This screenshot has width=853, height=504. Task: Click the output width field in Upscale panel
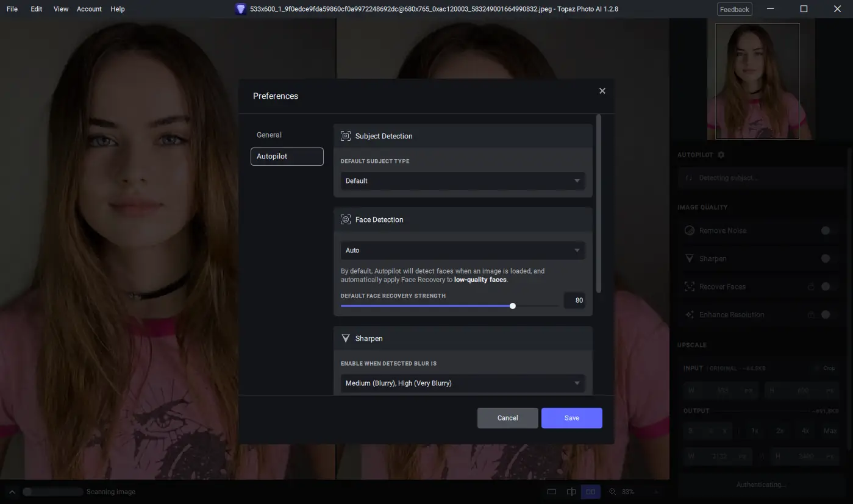[x=718, y=456]
